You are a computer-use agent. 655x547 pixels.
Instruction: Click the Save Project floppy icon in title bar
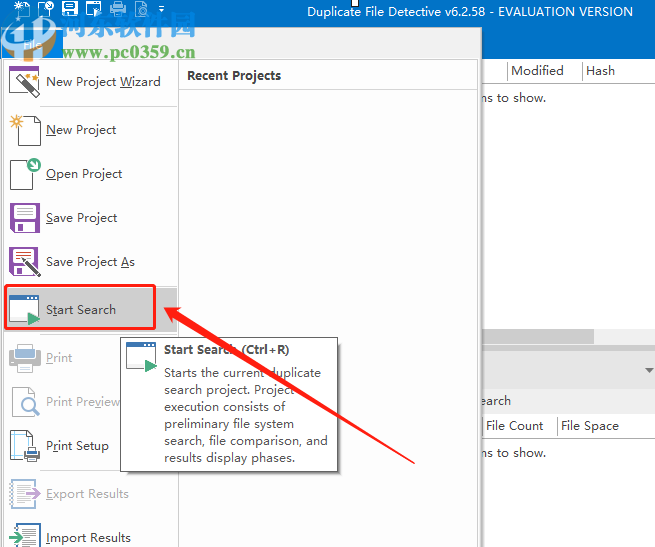[69, 8]
